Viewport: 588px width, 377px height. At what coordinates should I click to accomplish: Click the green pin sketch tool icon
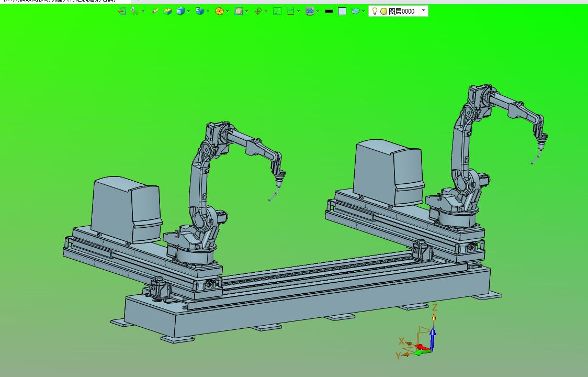click(134, 12)
